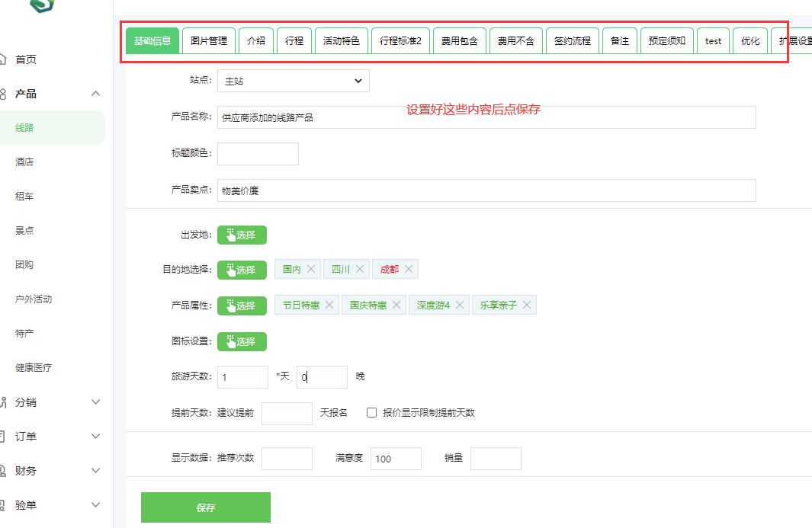Delete the 成都 destination tag
This screenshot has width=812, height=528.
pos(409,270)
